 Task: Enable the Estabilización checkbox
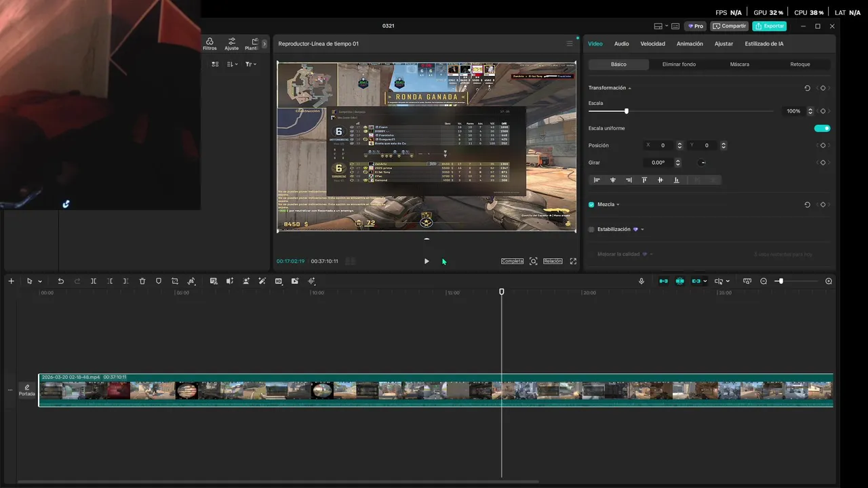coord(591,230)
